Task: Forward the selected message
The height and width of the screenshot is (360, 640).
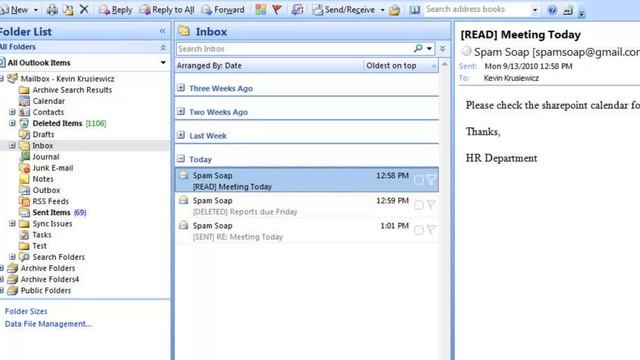Action: pyautogui.click(x=223, y=9)
